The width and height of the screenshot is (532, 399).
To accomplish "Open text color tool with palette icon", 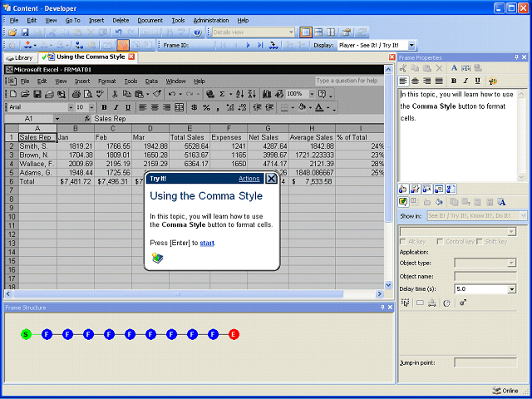I will point(493,81).
